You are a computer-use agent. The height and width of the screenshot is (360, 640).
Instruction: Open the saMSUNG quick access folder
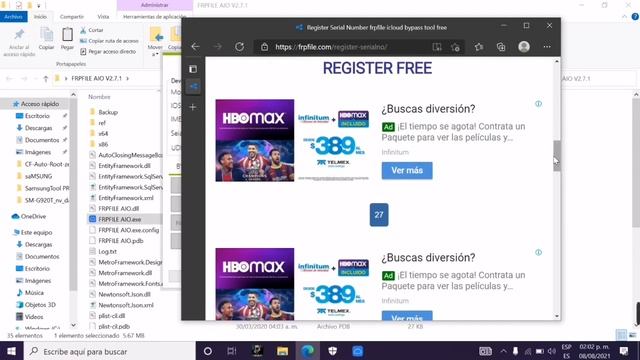38,176
